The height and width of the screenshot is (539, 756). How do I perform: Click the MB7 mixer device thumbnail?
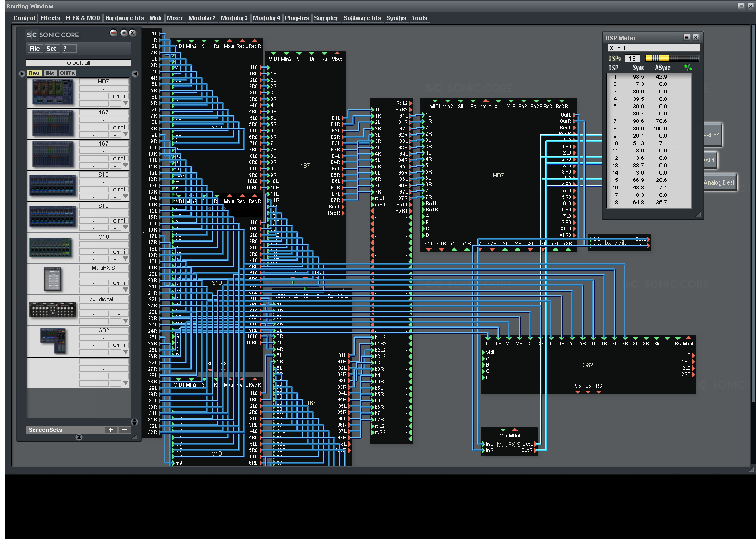click(x=53, y=93)
